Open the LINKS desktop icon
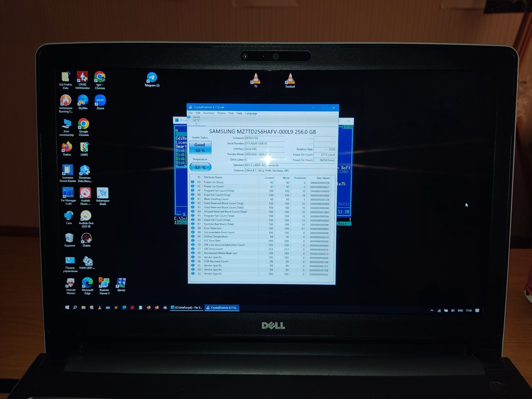 (84, 149)
